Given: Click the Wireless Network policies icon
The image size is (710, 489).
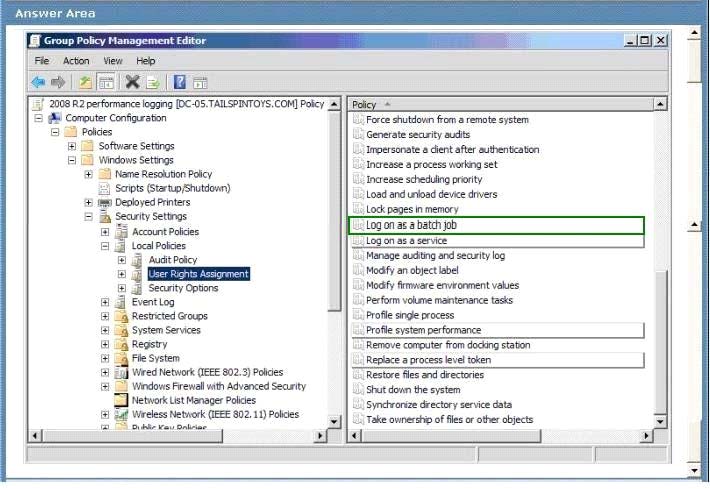Looking at the screenshot, I should pos(121,414).
